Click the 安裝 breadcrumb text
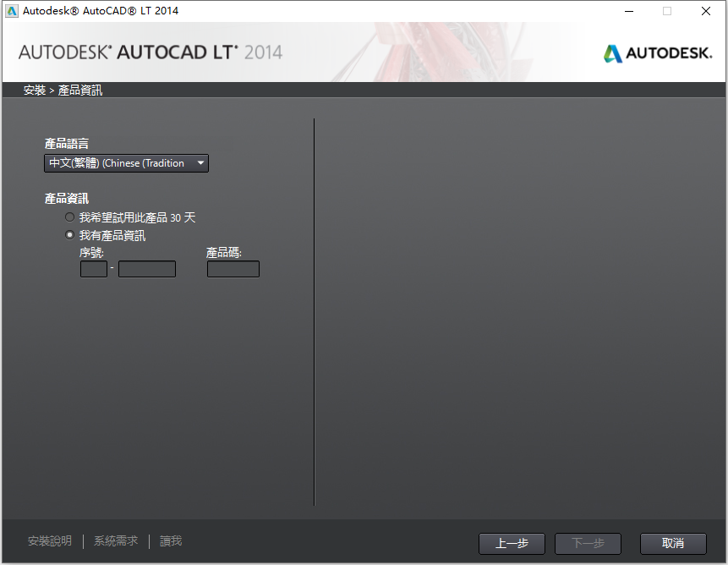Viewport: 728px width, 565px height. point(35,90)
